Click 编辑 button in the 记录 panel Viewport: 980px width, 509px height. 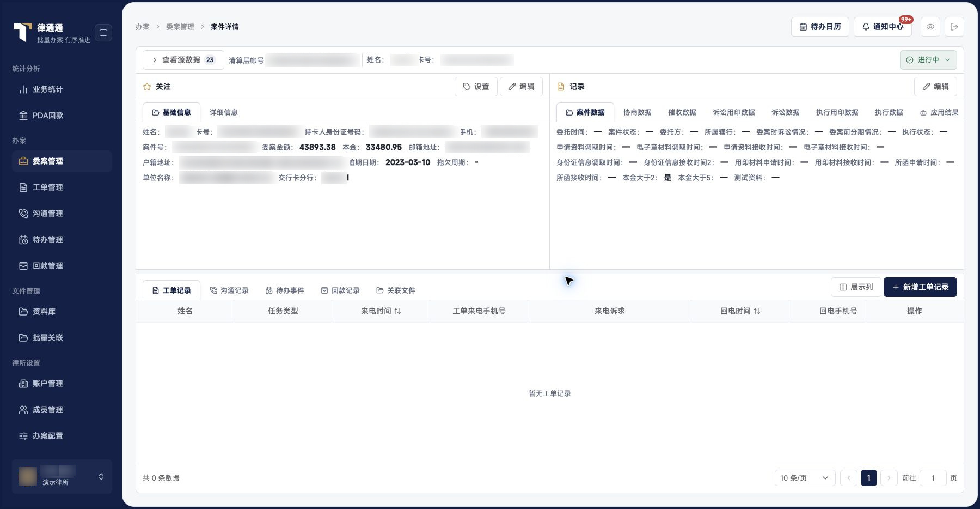935,87
